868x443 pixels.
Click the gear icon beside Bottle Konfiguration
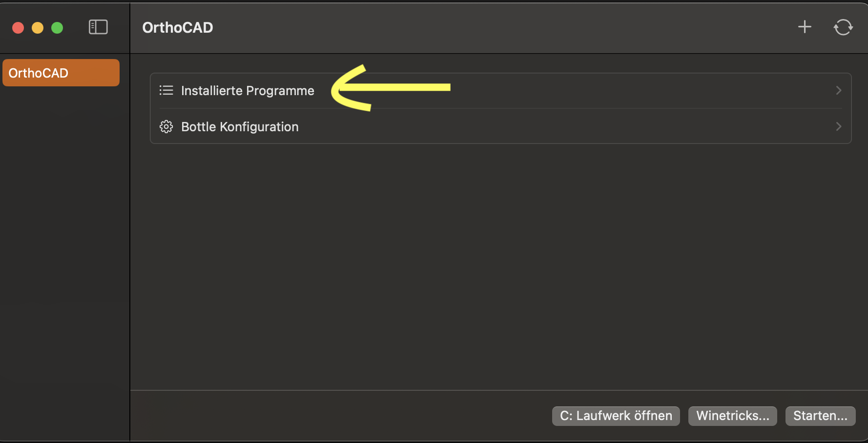[166, 127]
